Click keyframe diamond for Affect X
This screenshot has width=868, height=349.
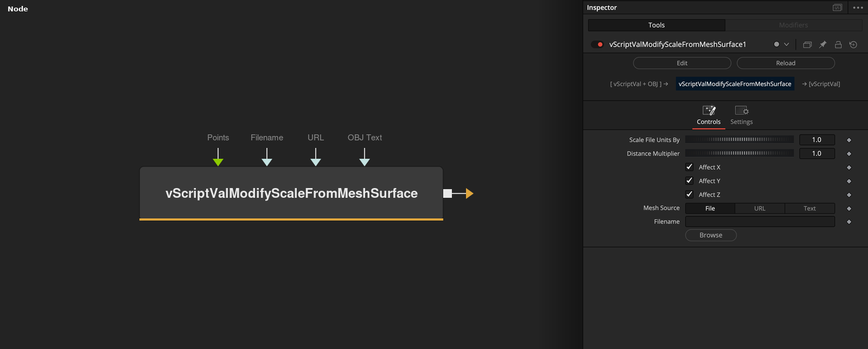849,167
